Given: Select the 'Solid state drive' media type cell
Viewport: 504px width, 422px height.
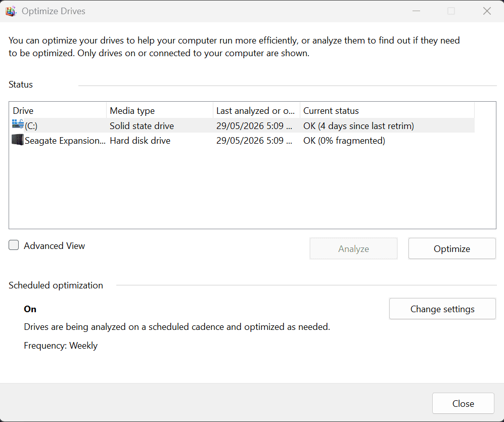Looking at the screenshot, I should [x=142, y=126].
